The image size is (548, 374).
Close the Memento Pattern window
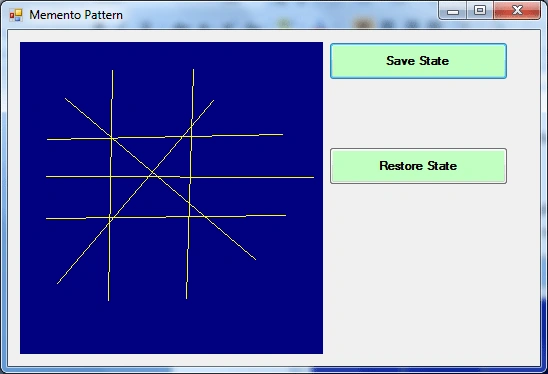click(517, 11)
